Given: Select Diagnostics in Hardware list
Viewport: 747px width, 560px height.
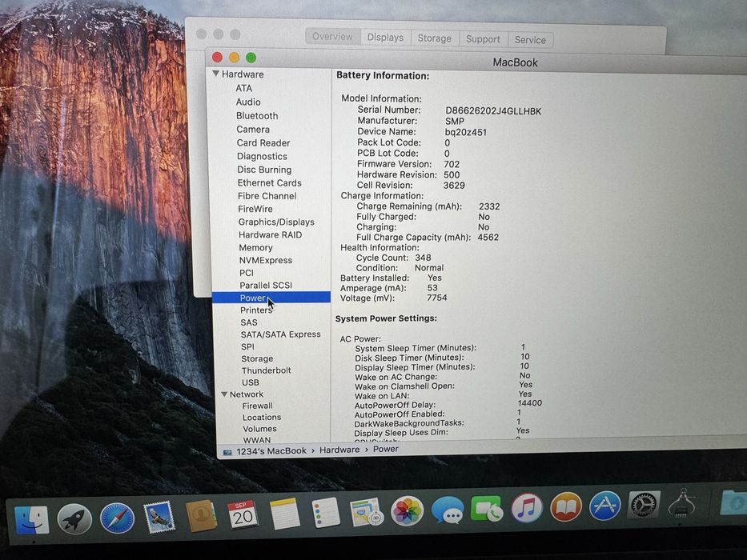Looking at the screenshot, I should click(262, 156).
